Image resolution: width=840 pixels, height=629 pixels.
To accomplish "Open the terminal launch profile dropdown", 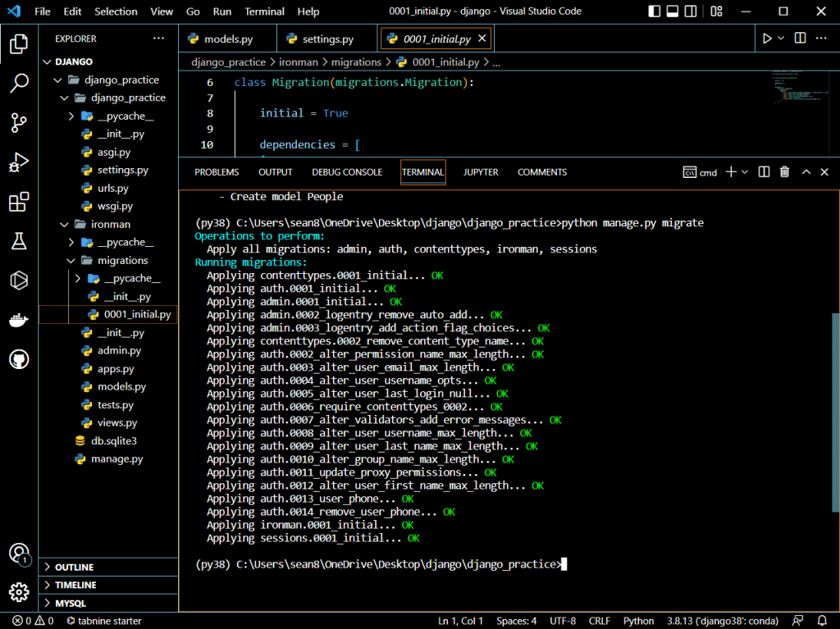I will click(x=745, y=172).
